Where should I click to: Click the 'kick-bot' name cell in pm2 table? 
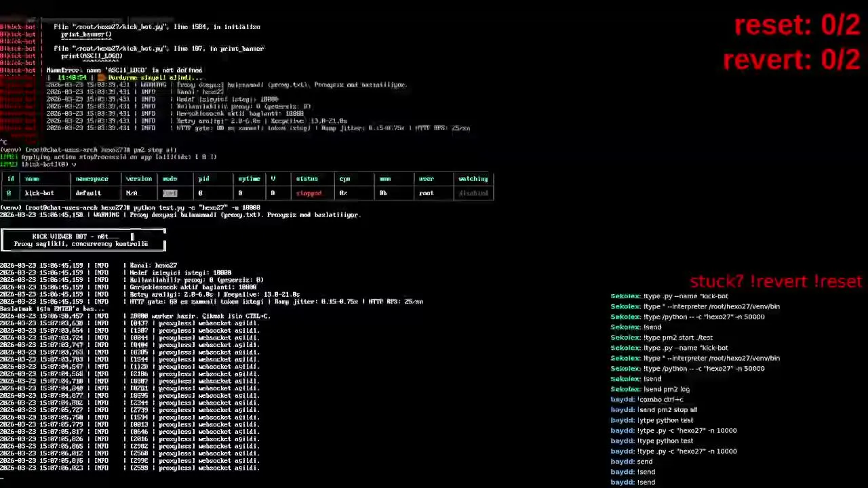tap(39, 193)
